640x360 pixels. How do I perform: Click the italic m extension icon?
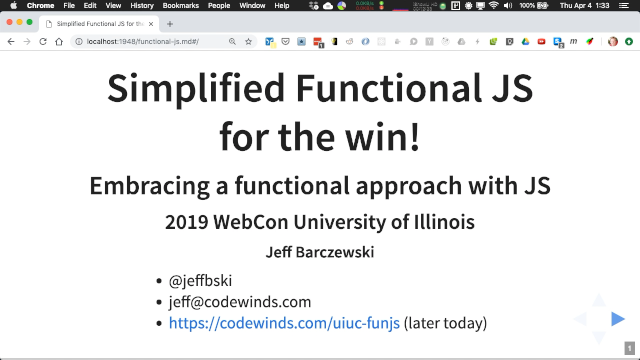click(x=573, y=41)
